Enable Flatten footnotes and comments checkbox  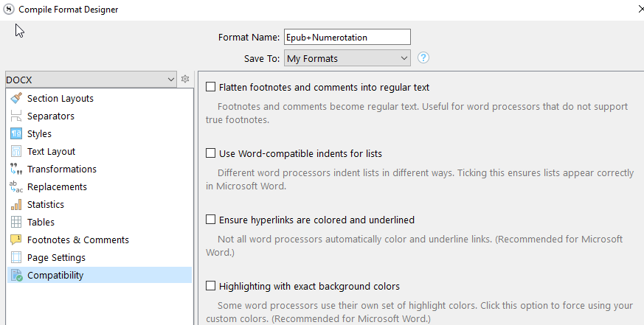coord(211,87)
